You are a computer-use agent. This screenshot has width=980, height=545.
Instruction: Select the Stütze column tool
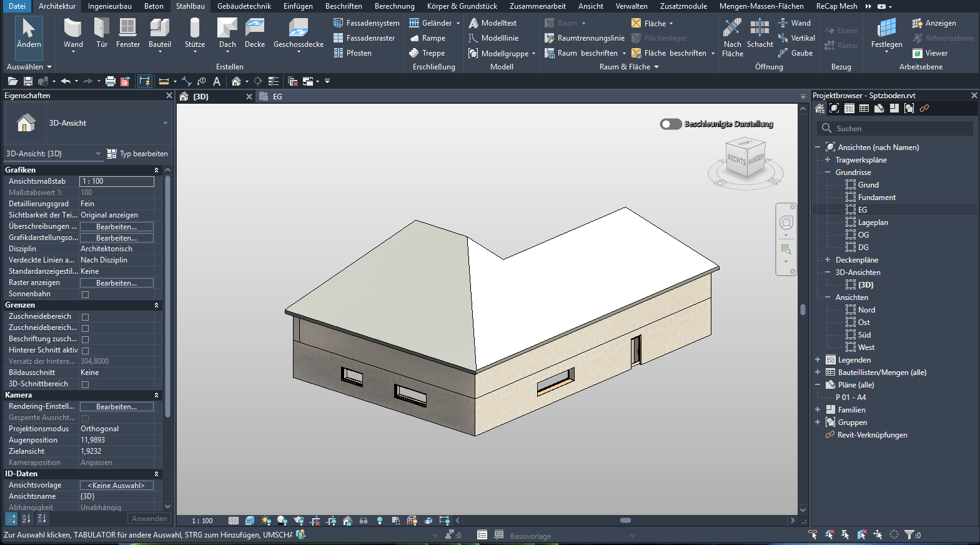point(195,33)
